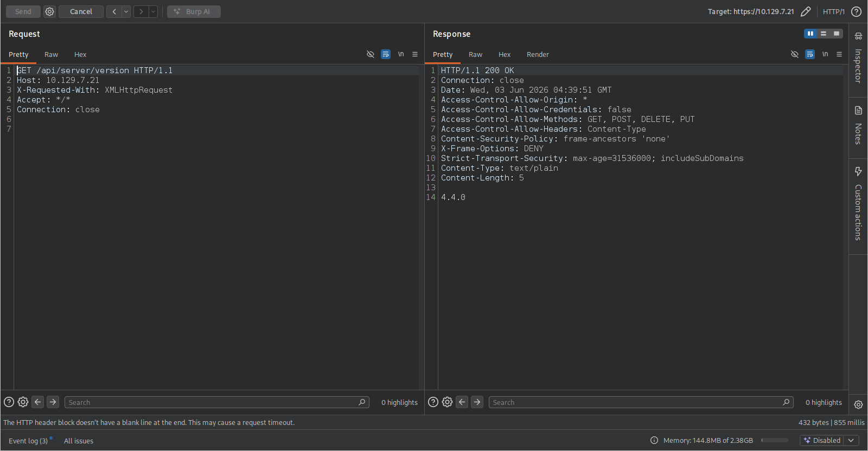This screenshot has height=451, width=868.
Task: Jump to previous match in Request search
Action: tap(38, 402)
